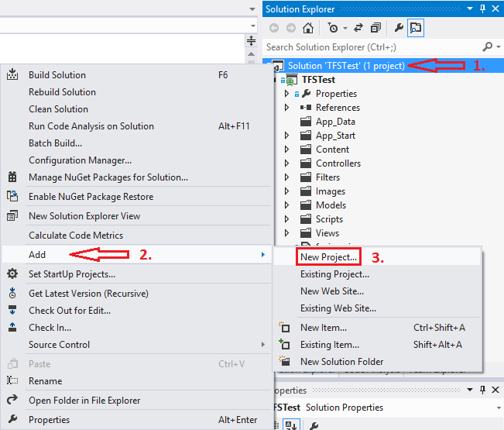
Task: Click the Existing Item icon
Action: click(x=284, y=345)
